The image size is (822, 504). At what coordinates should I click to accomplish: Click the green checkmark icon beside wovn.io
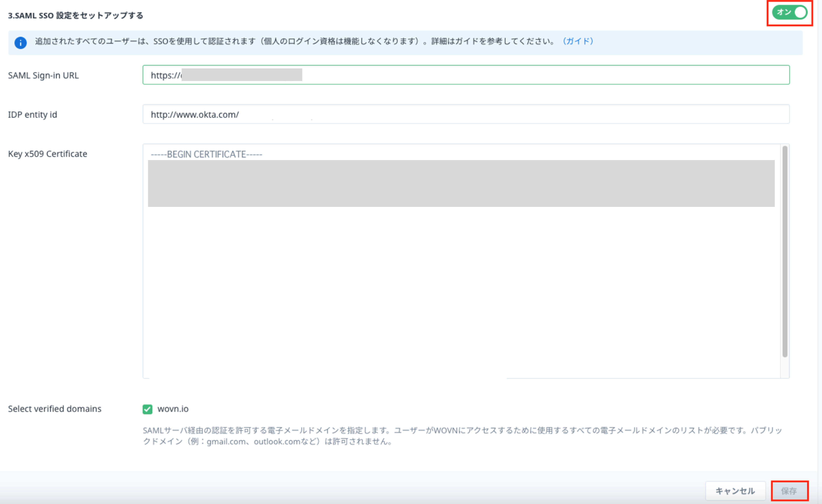[x=148, y=409]
